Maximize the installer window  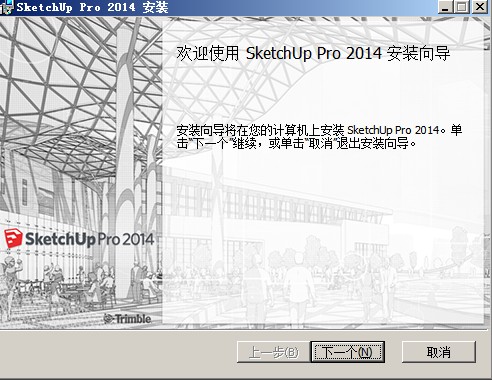(x=462, y=7)
